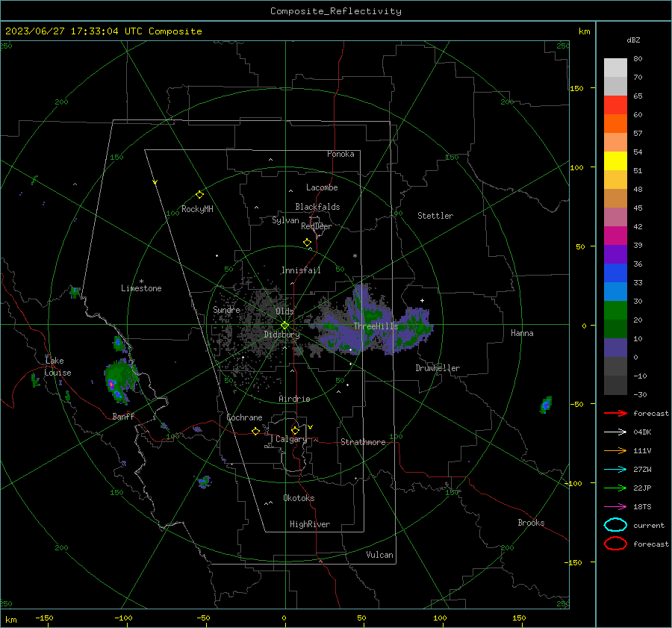672x628 pixels.
Task: Click the Calgary city label
Action: tap(291, 439)
